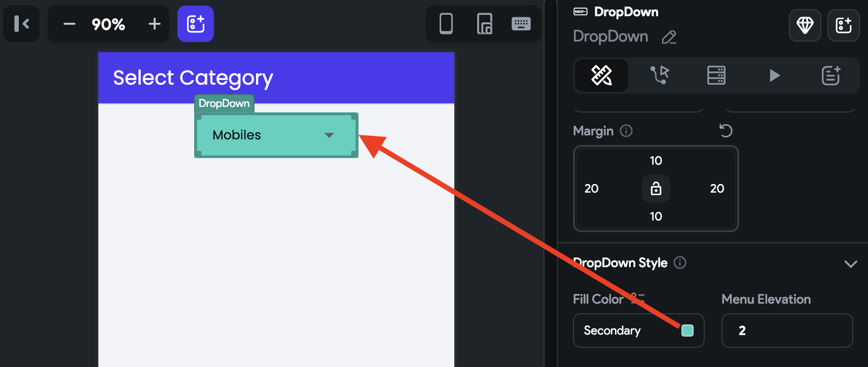Image resolution: width=868 pixels, height=367 pixels.
Task: Click the Margin info icon
Action: coord(626,131)
